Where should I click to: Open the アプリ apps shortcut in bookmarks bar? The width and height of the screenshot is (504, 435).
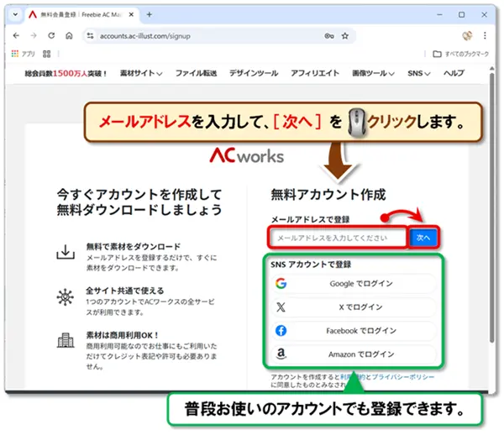(24, 54)
